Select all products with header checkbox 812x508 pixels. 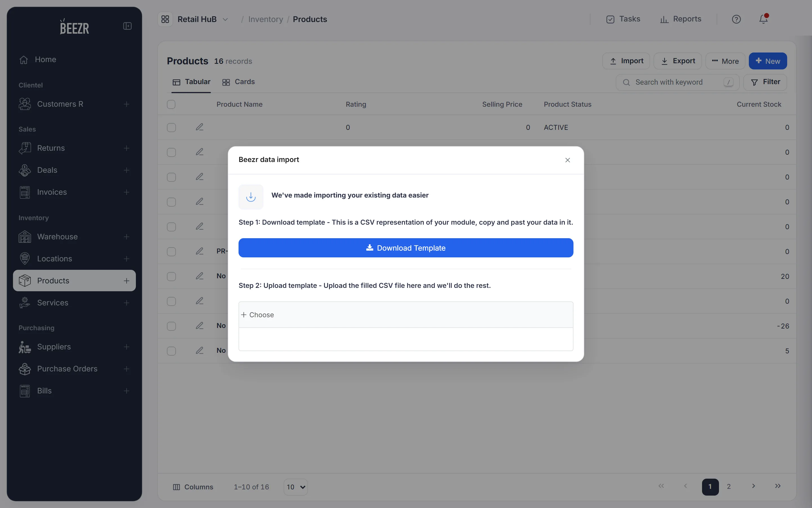click(x=171, y=104)
